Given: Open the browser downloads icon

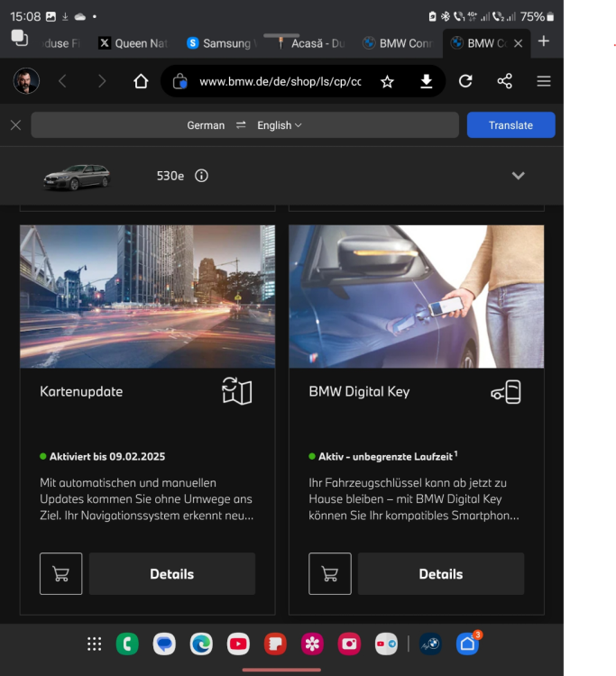Looking at the screenshot, I should 427,81.
